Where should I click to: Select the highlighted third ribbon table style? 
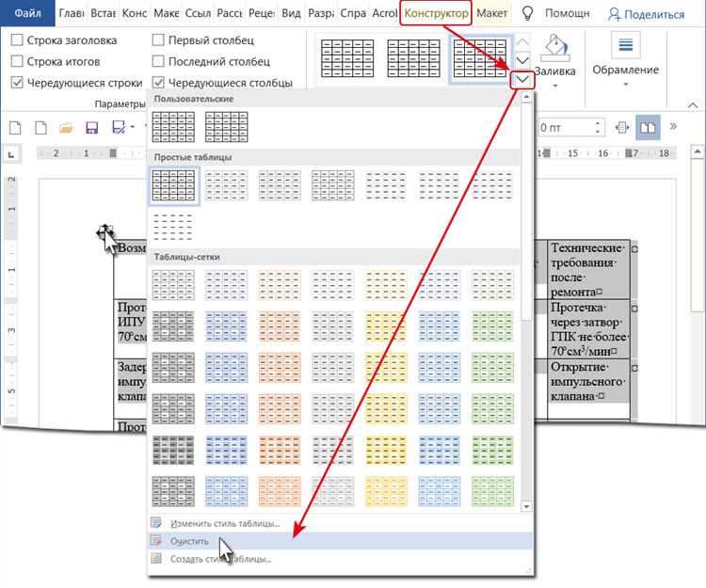479,58
